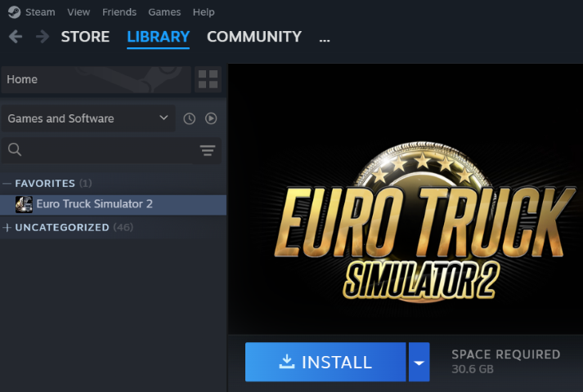This screenshot has height=392, width=583.
Task: Collapse the Favorites category
Action: [x=7, y=184]
